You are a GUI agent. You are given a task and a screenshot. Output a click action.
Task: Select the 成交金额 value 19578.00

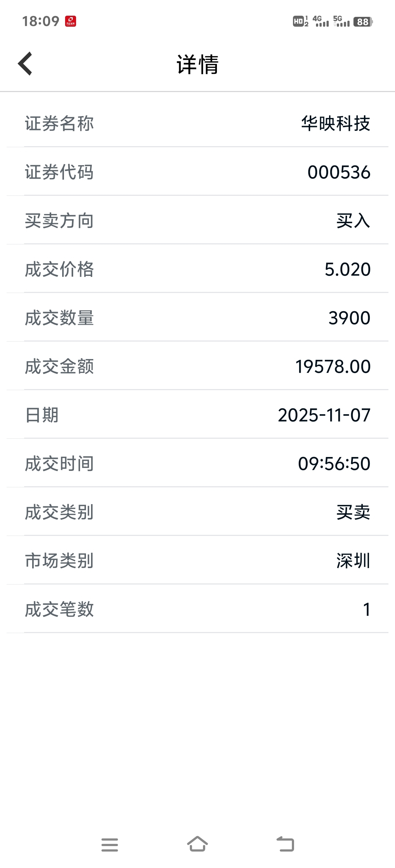pos(333,366)
